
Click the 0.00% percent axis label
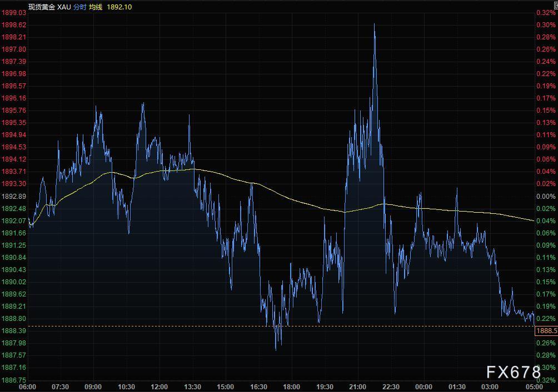(x=546, y=197)
